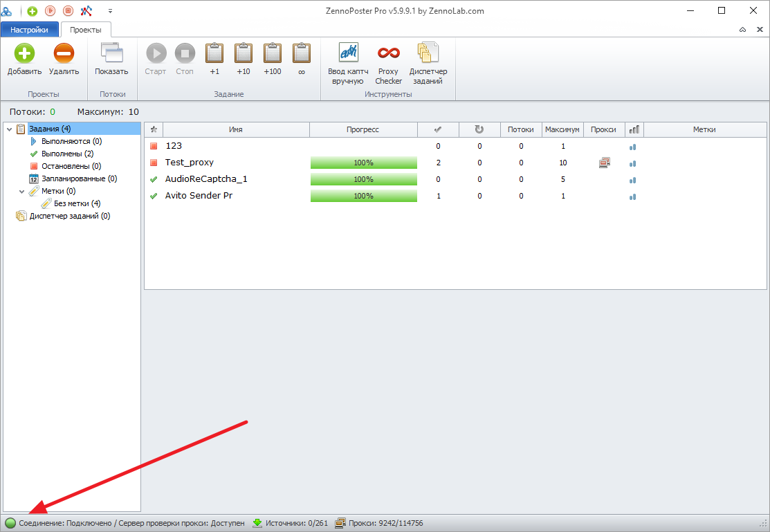770x532 pixels.
Task: Click the Avito Sender Pr progress bar
Action: (x=363, y=196)
